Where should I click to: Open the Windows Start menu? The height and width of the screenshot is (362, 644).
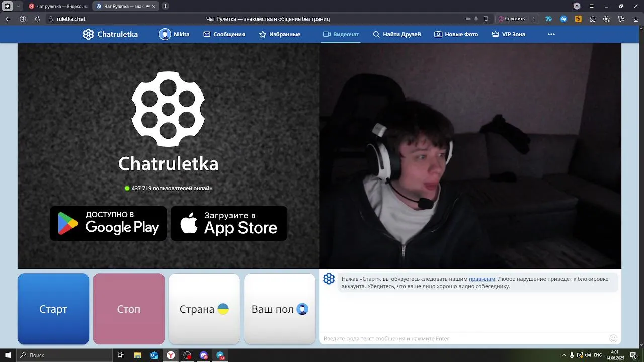pos(8,355)
